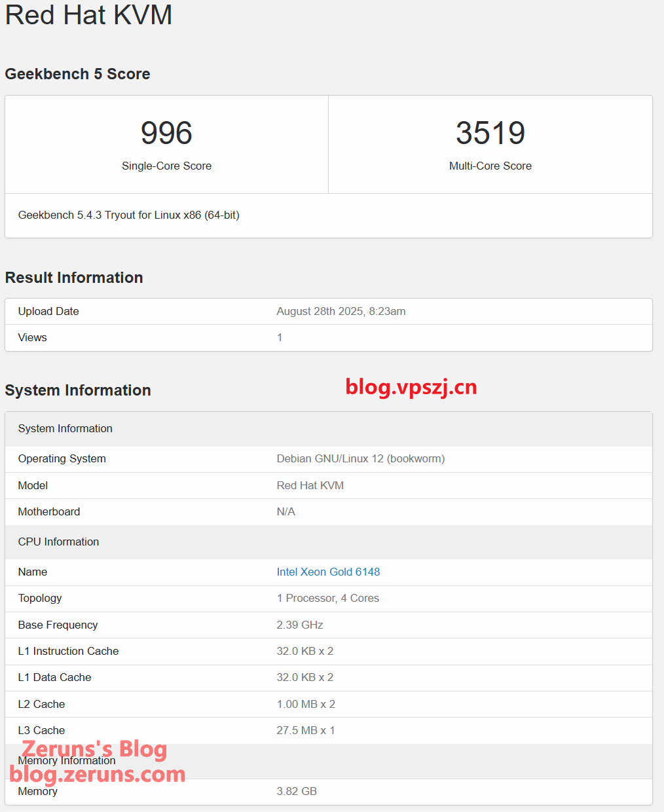Select the Views count value 1
Viewport: 664px width, 812px height.
(280, 337)
